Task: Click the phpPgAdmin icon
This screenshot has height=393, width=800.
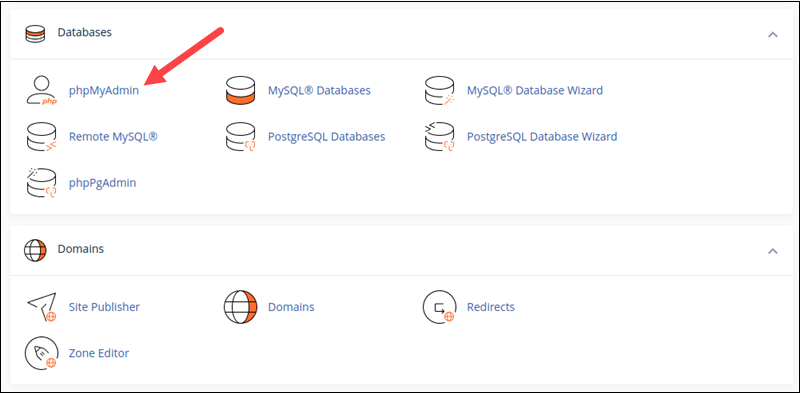Action: pos(41,183)
